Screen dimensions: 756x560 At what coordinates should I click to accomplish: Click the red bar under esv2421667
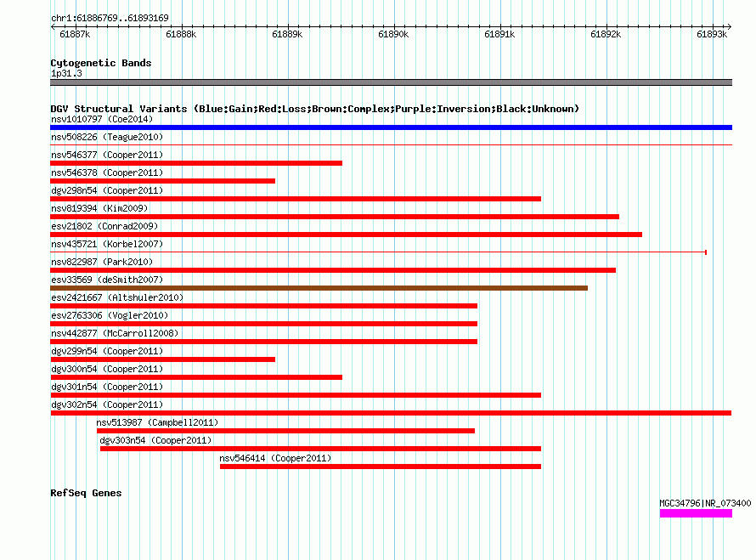point(263,306)
